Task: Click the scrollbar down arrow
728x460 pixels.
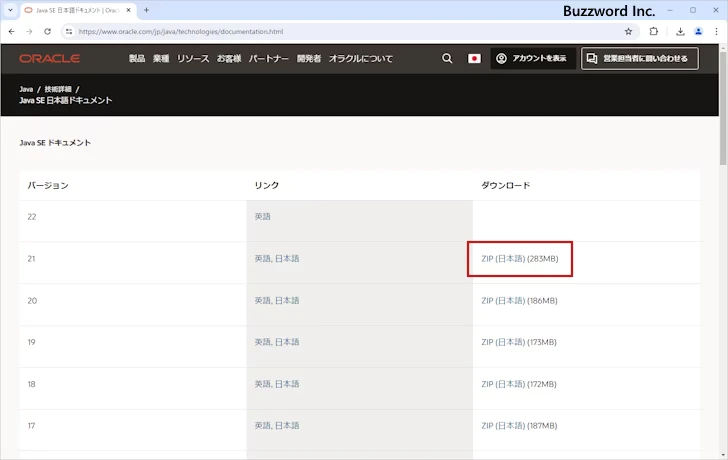Action: (x=723, y=455)
